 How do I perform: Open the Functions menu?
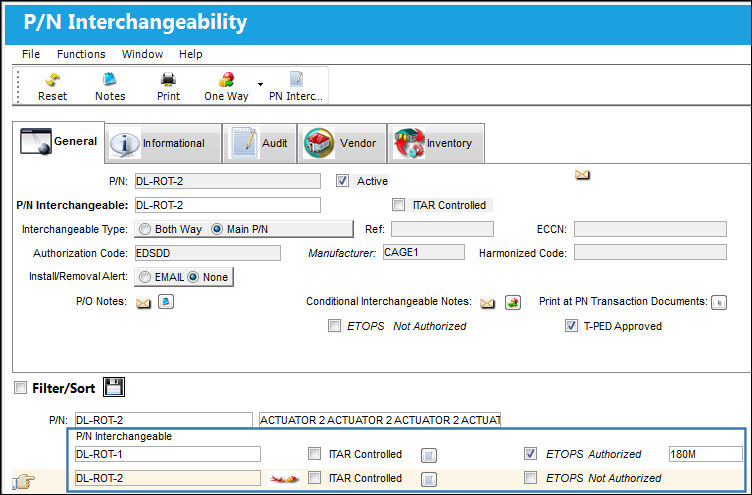tap(81, 54)
